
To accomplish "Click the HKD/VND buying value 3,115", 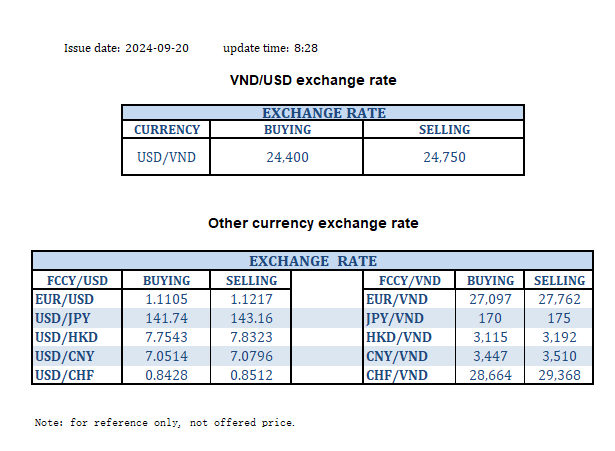I will tap(490, 335).
